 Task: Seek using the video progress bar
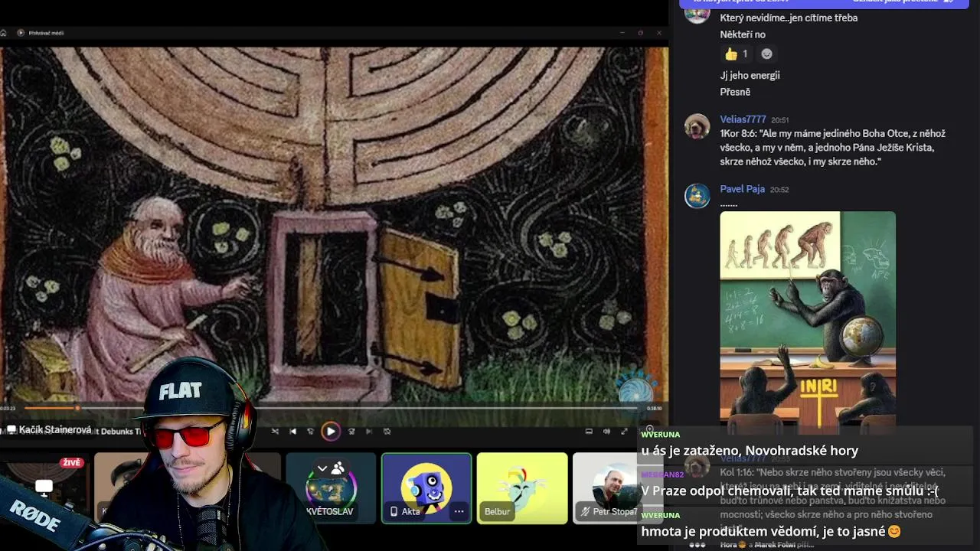331,409
